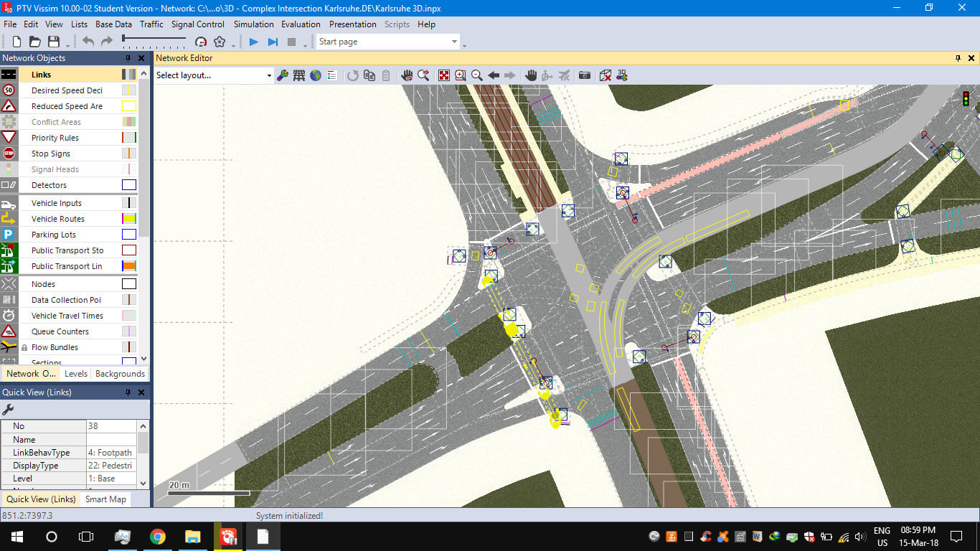Toggle the background map globe icon

316,75
